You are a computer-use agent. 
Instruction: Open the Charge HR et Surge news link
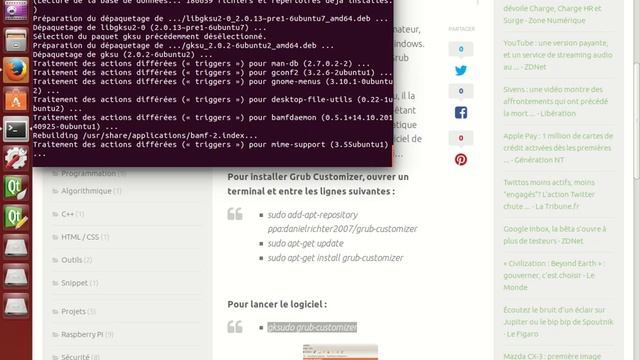(x=552, y=14)
